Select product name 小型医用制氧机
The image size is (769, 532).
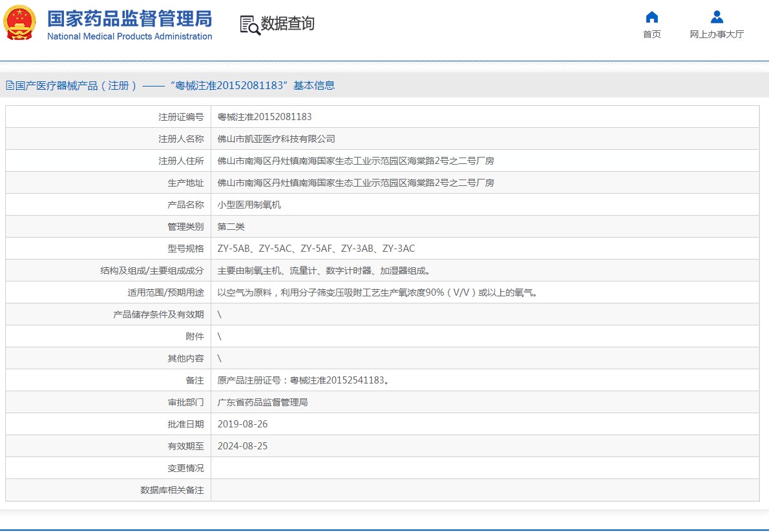249,205
